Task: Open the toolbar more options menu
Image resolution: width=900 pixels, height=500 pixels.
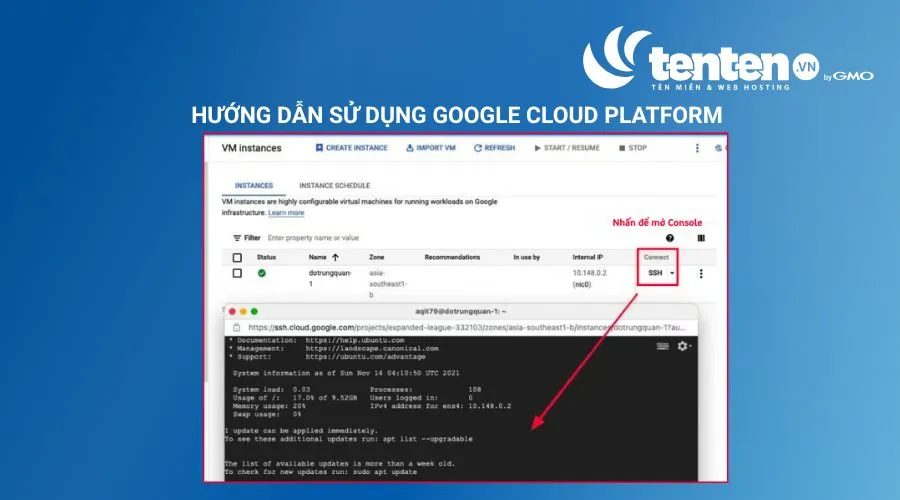Action: click(697, 148)
